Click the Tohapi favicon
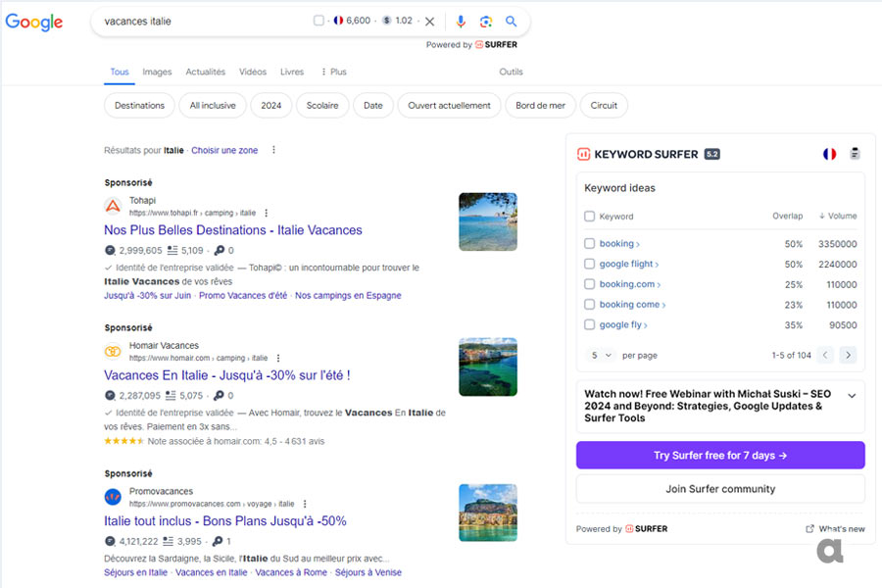 click(x=113, y=206)
